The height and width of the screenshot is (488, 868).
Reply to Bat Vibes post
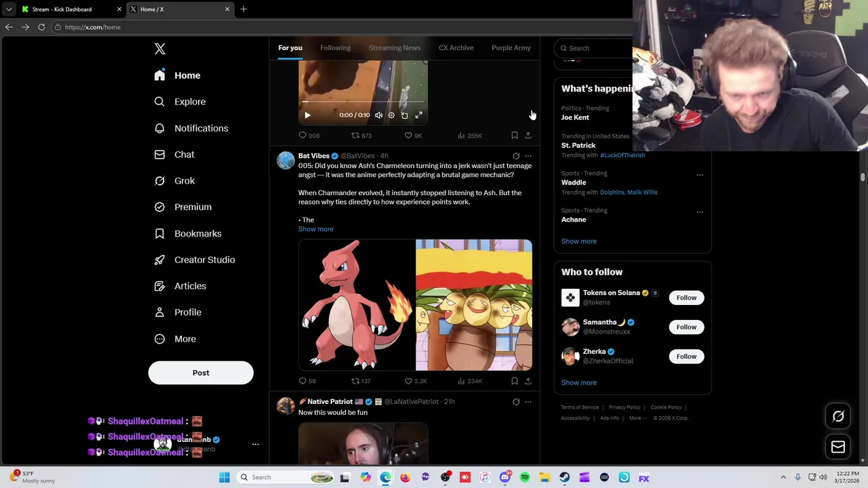click(307, 381)
